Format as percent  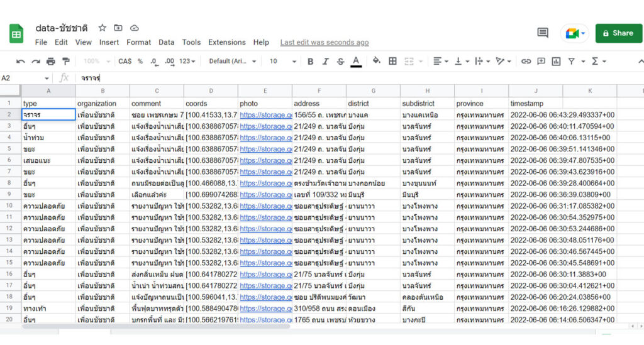point(140,61)
